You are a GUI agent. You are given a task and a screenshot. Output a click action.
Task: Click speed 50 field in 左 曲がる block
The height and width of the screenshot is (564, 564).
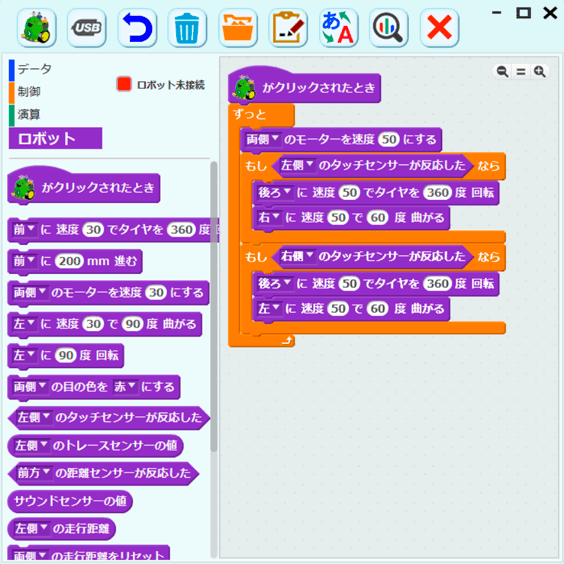pyautogui.click(x=338, y=308)
